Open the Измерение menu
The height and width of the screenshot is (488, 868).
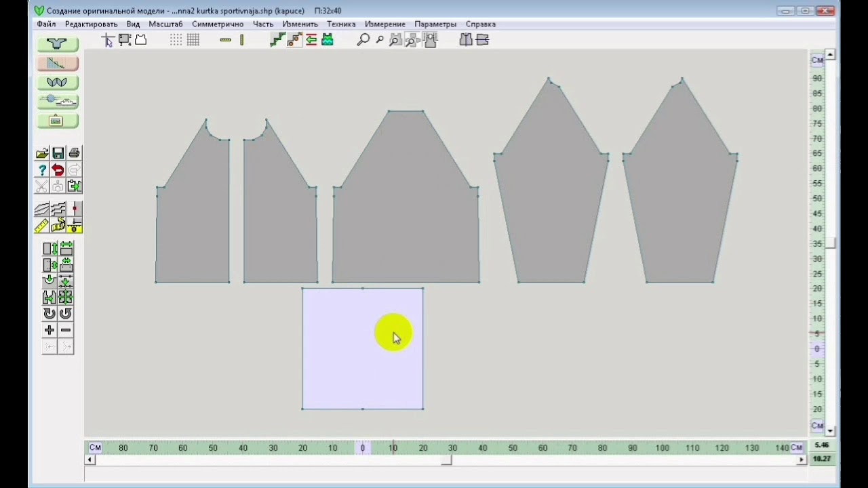(x=385, y=24)
